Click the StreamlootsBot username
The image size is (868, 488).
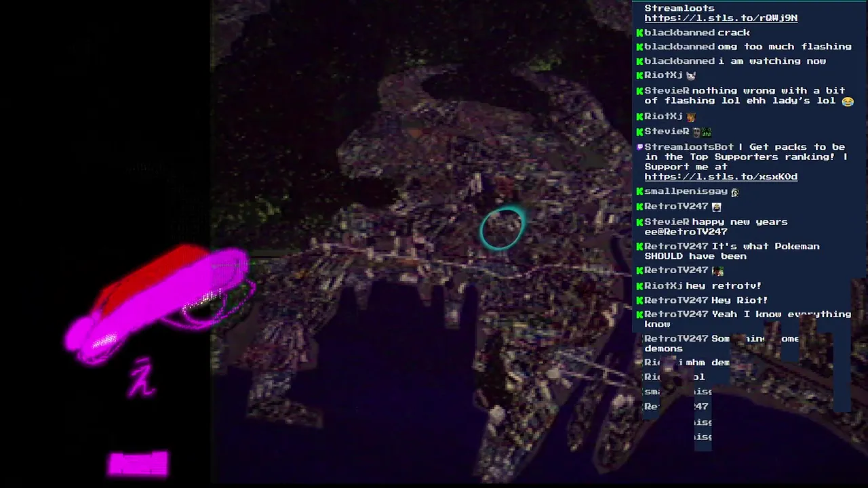[x=689, y=147]
